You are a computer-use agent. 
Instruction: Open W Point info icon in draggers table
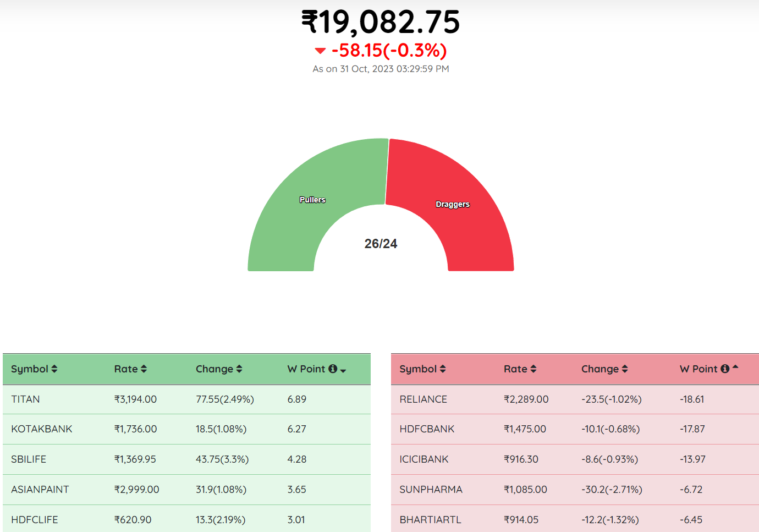(x=725, y=369)
